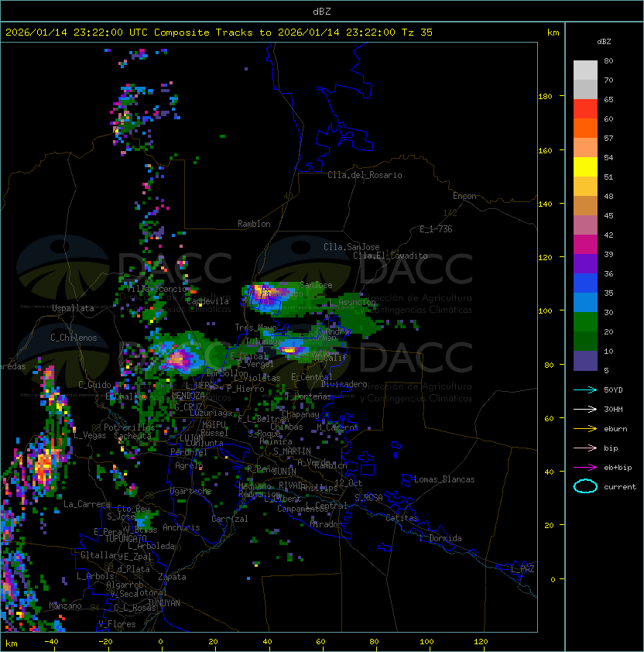The width and height of the screenshot is (644, 652).
Task: Click the 'Carrizal' map label
Action: [230, 519]
